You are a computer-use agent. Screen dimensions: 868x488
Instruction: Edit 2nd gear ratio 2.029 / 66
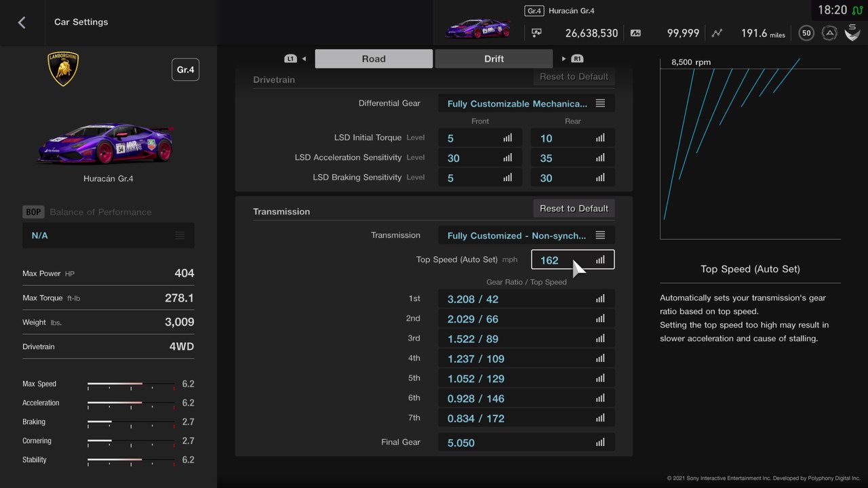coord(526,319)
